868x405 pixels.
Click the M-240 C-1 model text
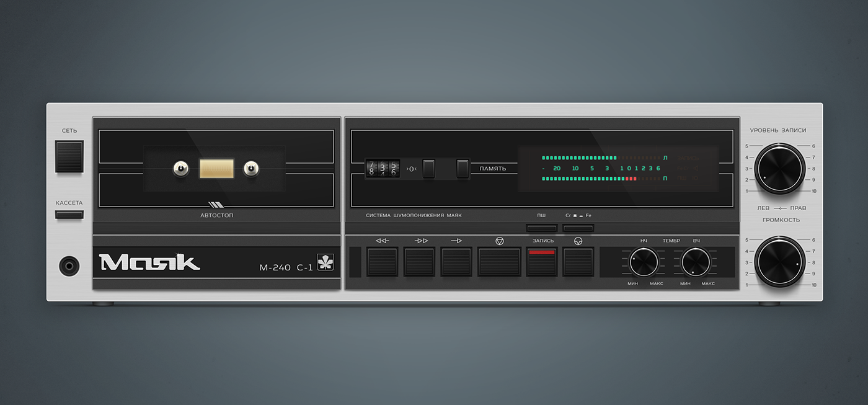286,268
